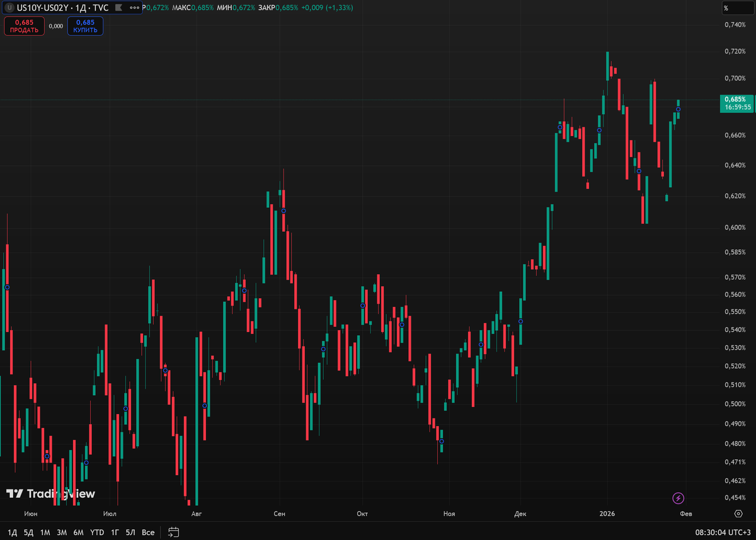
Task: Click the Авг label on time axis
Action: (x=197, y=514)
